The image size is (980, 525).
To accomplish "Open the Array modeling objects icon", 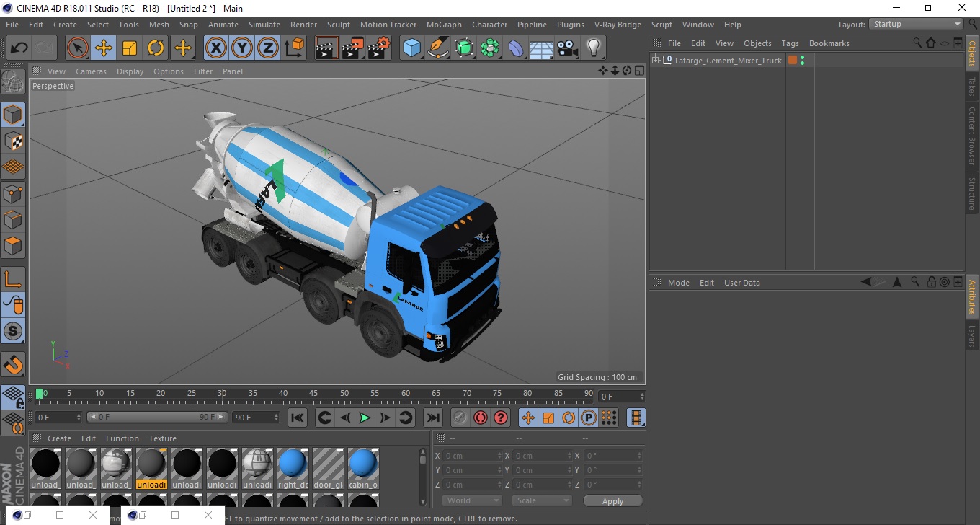I will coord(490,48).
